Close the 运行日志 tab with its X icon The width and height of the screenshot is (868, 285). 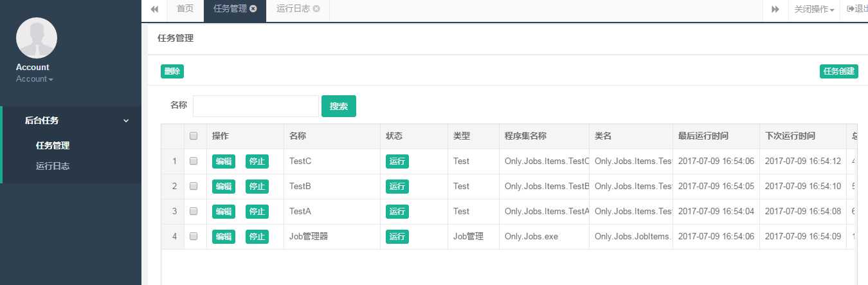point(316,9)
